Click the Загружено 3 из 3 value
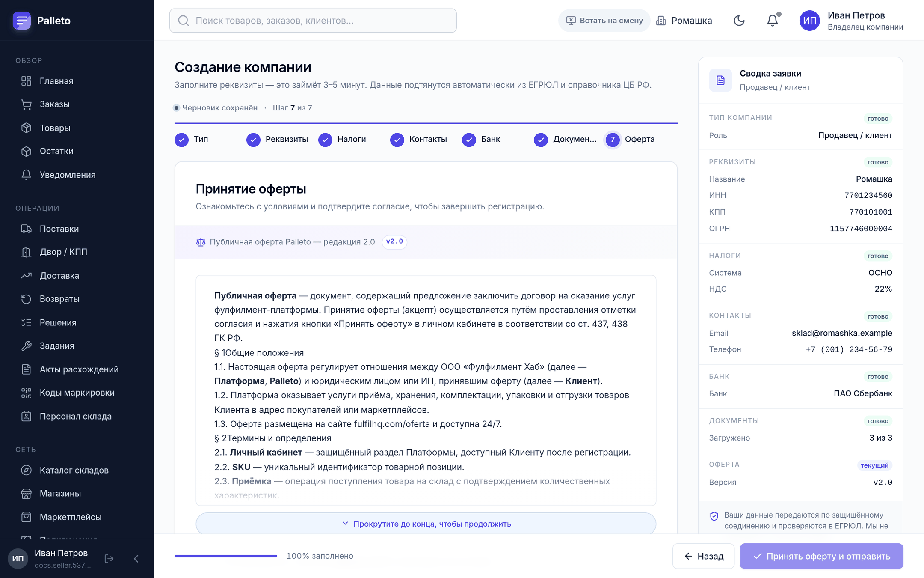 pos(881,438)
